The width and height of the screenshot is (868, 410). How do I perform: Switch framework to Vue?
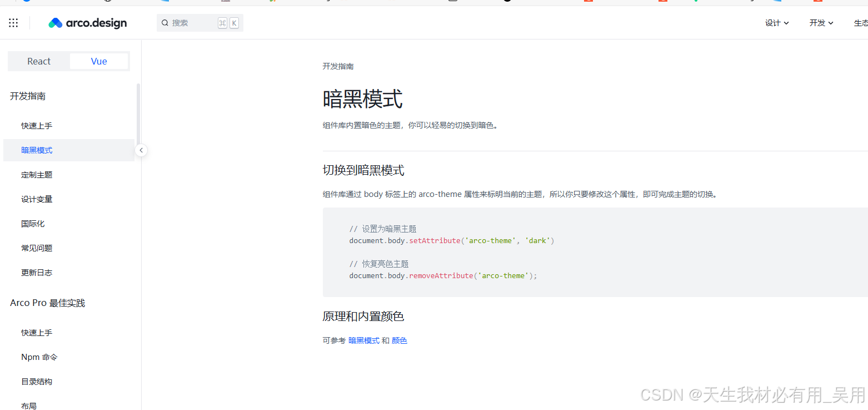pos(98,61)
